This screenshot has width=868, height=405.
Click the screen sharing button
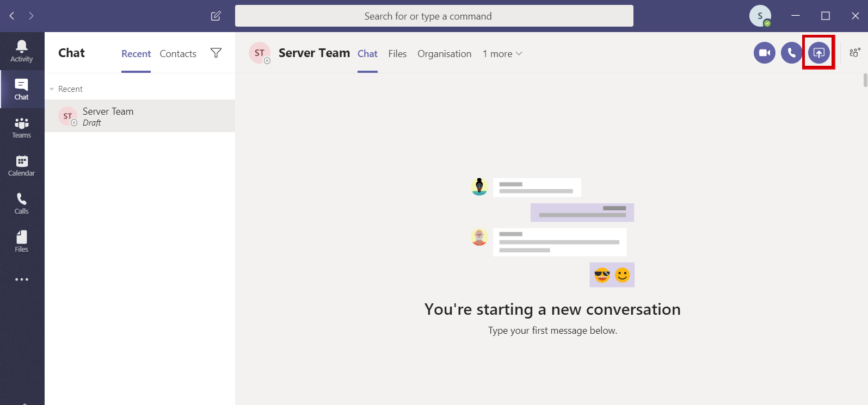point(818,53)
